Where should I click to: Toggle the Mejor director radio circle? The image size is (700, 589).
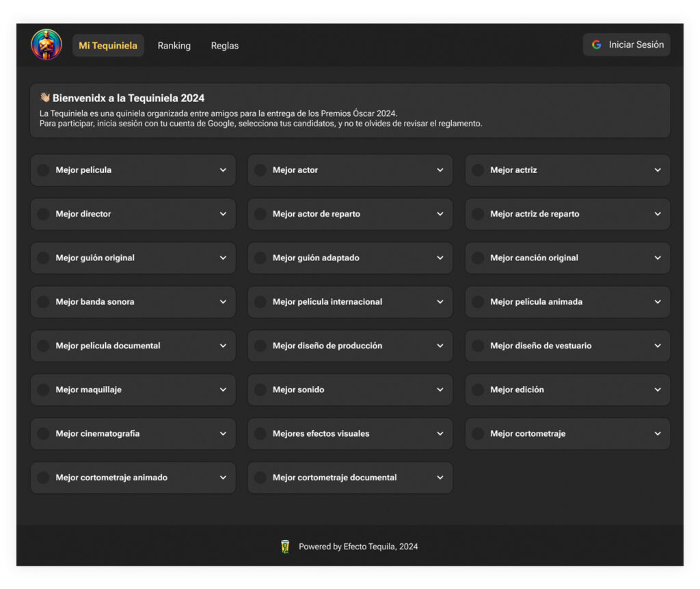43,214
